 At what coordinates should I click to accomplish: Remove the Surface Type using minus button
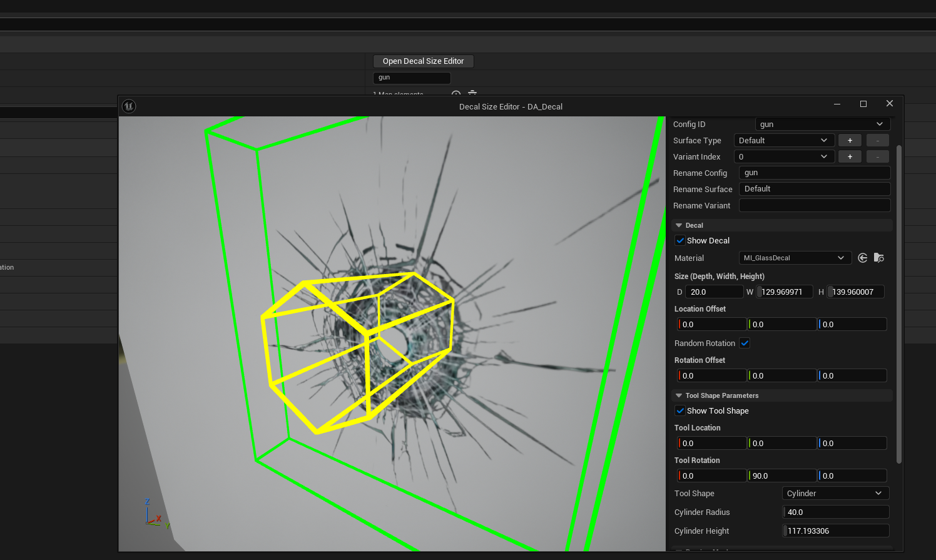(877, 141)
